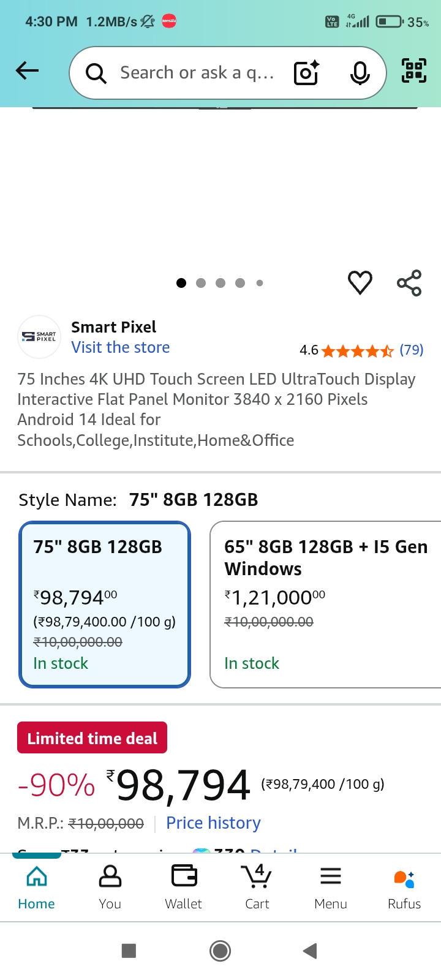Tap the Limited time deal badge
The width and height of the screenshot is (441, 980).
[x=92, y=737]
